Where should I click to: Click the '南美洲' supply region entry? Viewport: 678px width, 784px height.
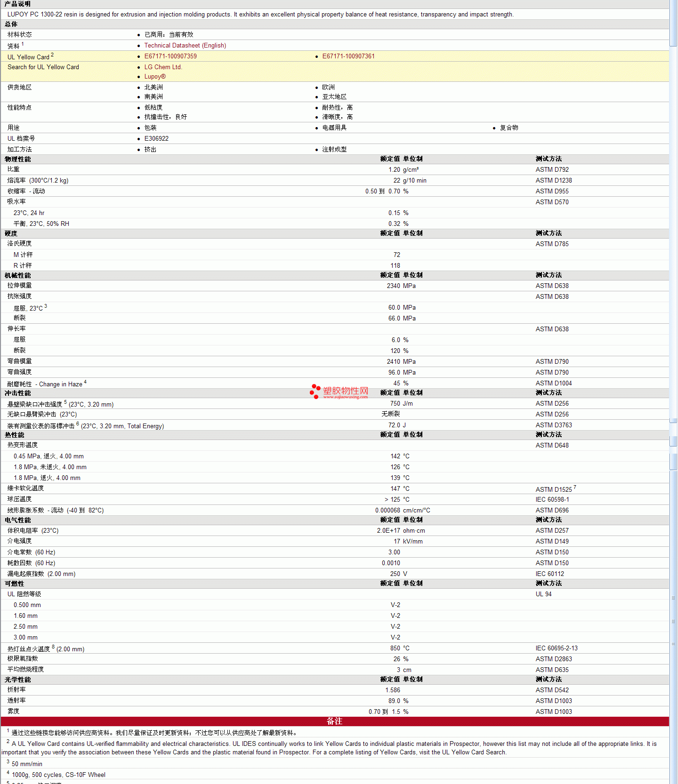153,97
